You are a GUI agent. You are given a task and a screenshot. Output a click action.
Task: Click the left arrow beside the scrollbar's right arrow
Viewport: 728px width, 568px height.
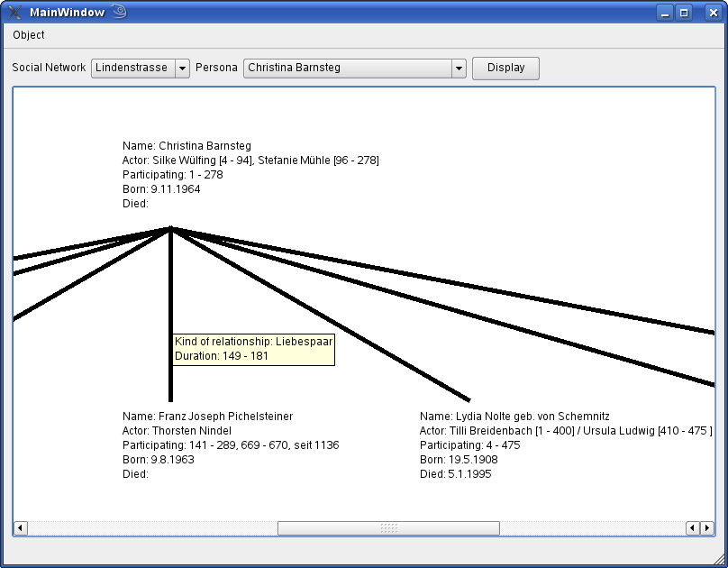coord(693,528)
